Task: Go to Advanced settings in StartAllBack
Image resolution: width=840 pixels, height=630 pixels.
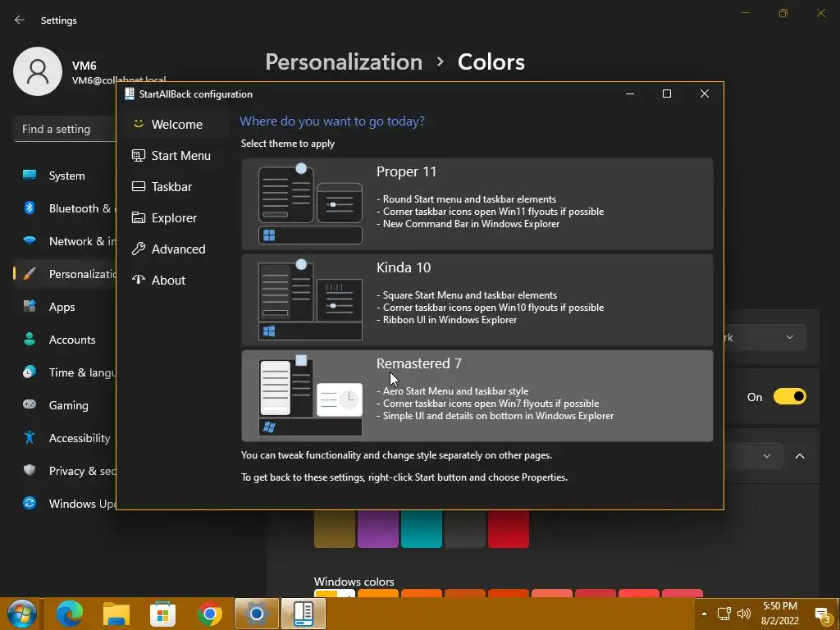Action: (x=176, y=249)
